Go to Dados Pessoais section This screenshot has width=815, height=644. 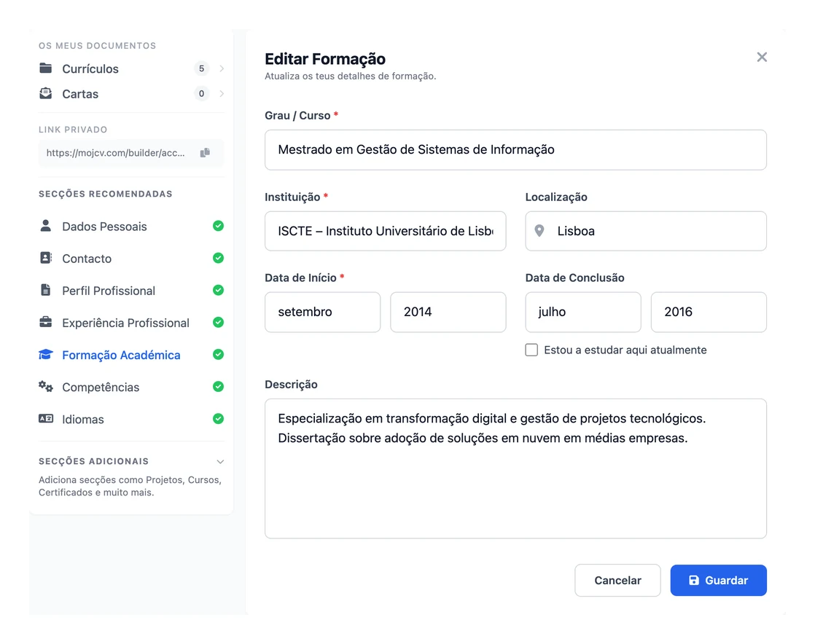click(131, 227)
